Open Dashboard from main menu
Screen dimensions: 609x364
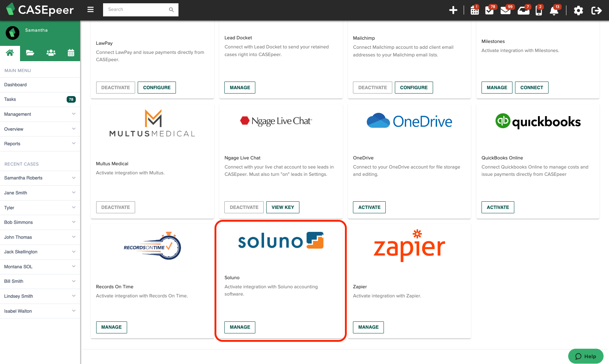point(40,85)
